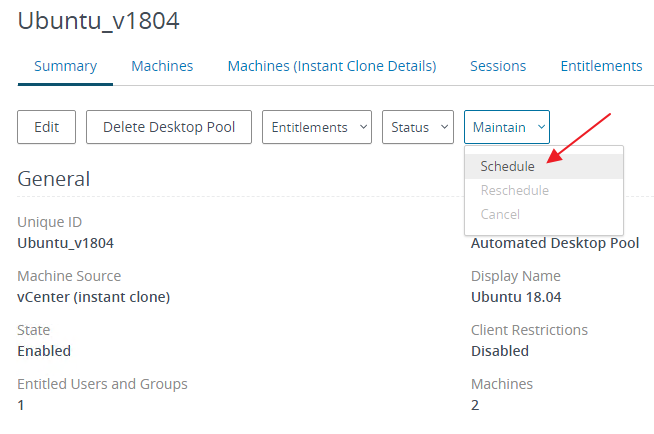Switch to the Summary tab
The image size is (654, 434).
pyautogui.click(x=65, y=66)
